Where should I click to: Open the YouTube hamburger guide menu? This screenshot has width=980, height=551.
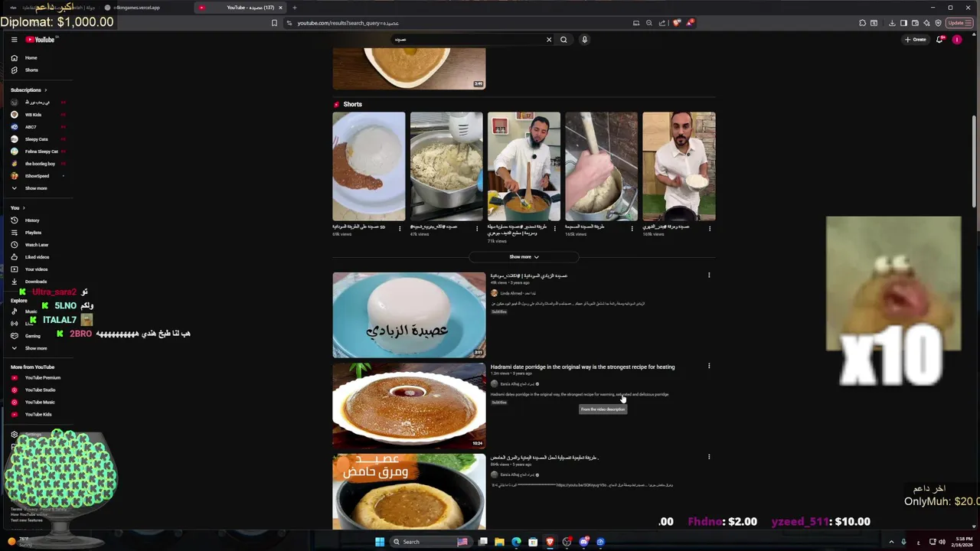(x=14, y=40)
